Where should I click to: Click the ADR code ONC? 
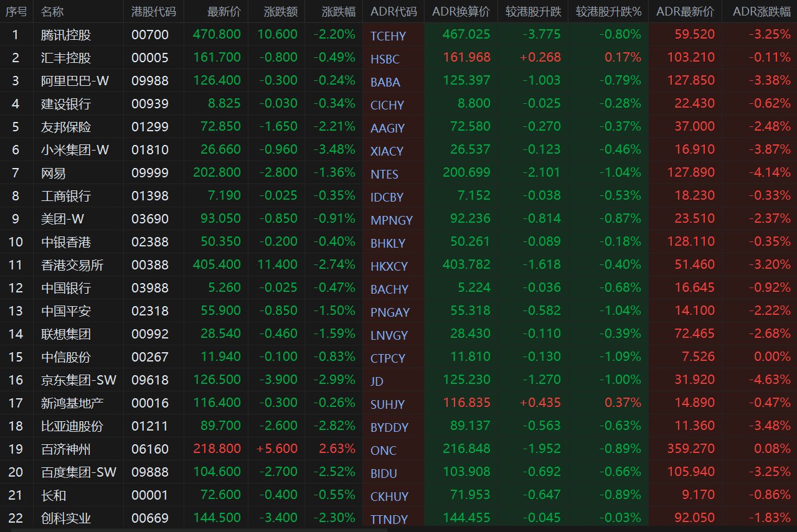point(383,450)
